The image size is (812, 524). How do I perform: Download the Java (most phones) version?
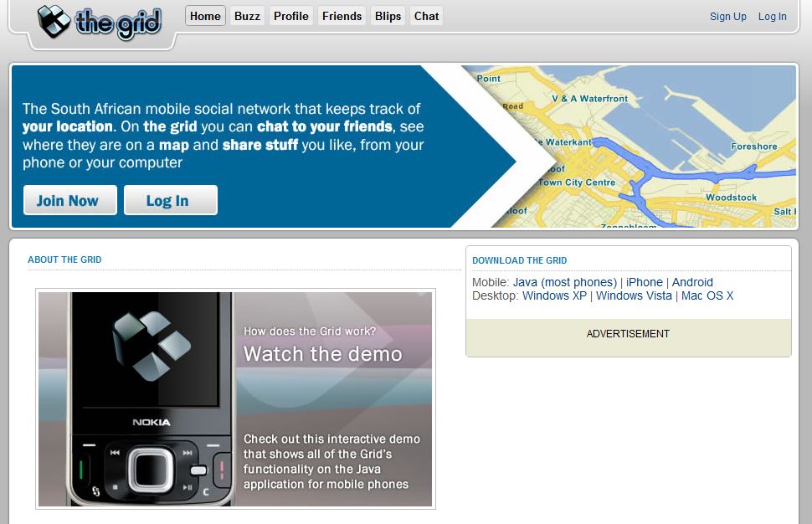pos(564,283)
